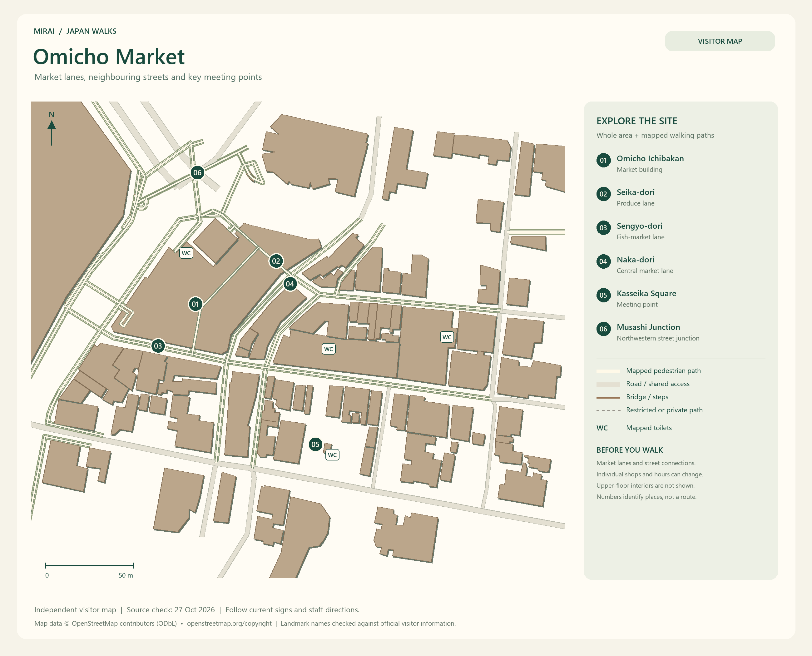Click legend badge 06 beside Musashi Junction
Image resolution: width=812 pixels, height=656 pixels.
603,329
